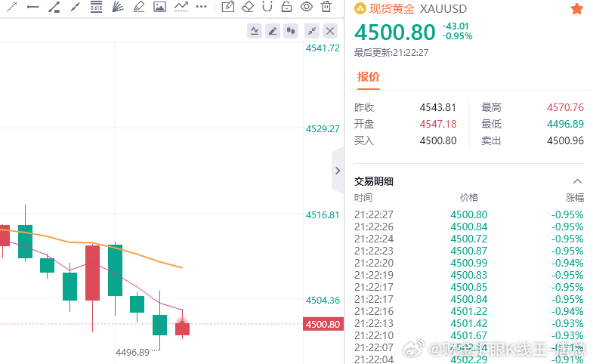Collapse side panel with arrow handle
The height and width of the screenshot is (364, 593).
(338, 171)
